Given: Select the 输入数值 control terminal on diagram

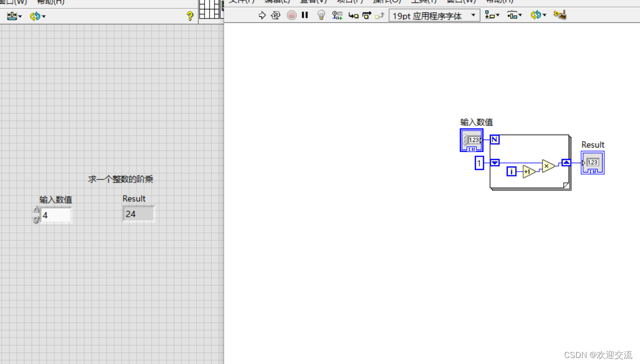Looking at the screenshot, I should 471,140.
